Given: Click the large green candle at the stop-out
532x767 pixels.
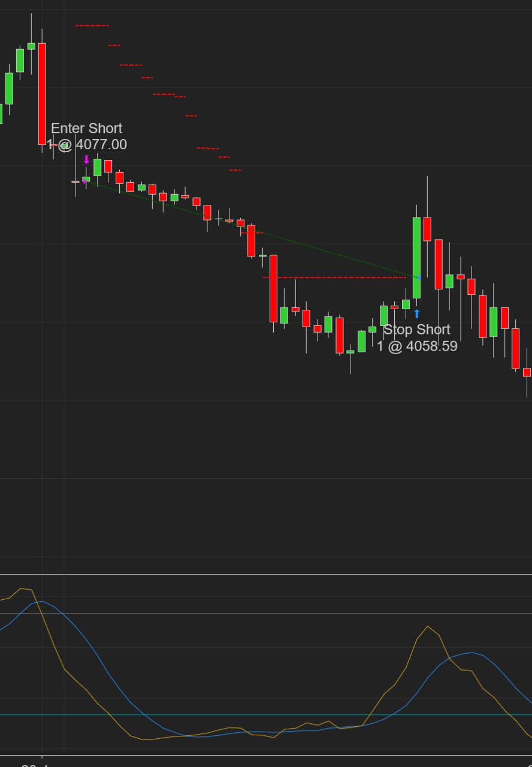Looking at the screenshot, I should [416, 258].
